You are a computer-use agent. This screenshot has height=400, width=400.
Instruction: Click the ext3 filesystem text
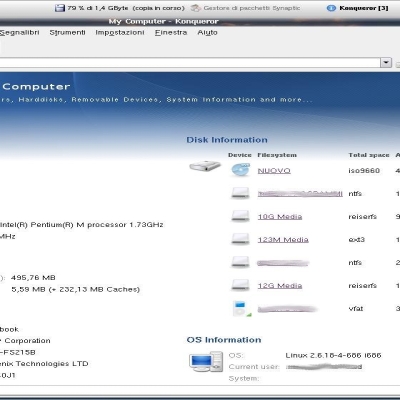(x=357, y=240)
